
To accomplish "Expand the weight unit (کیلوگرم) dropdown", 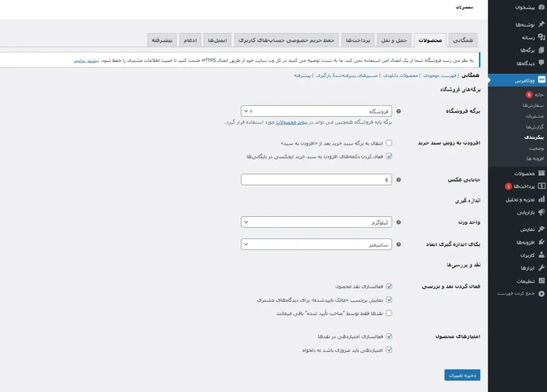I will 316,222.
